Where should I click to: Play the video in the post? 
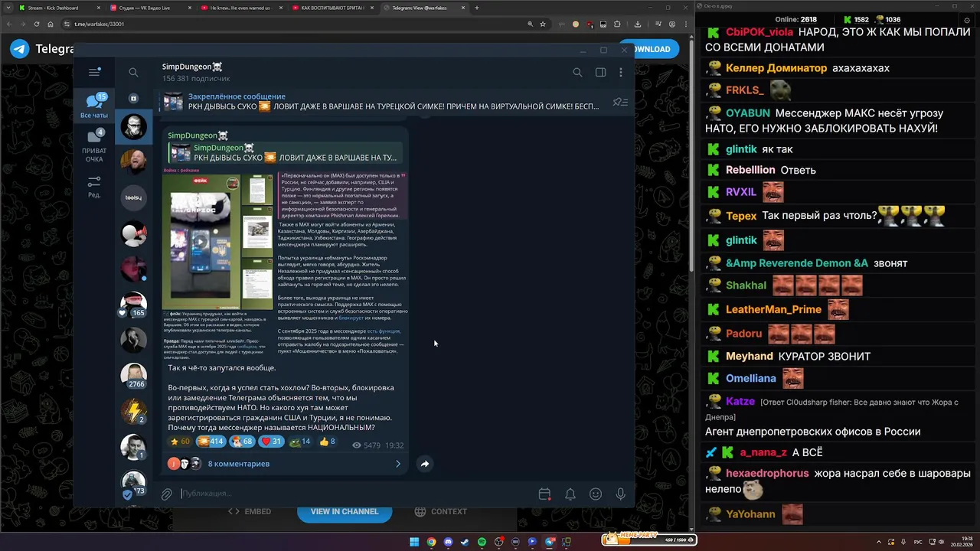(200, 242)
